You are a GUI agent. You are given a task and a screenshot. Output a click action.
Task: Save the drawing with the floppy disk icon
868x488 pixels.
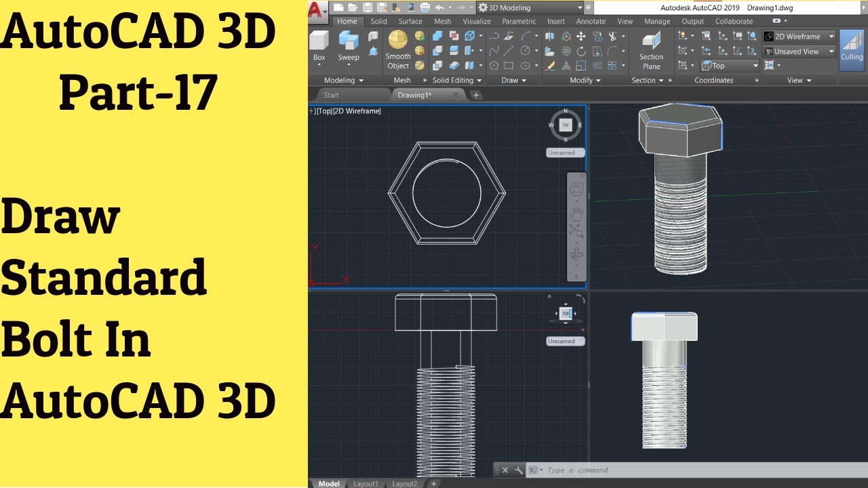pyautogui.click(x=367, y=7)
